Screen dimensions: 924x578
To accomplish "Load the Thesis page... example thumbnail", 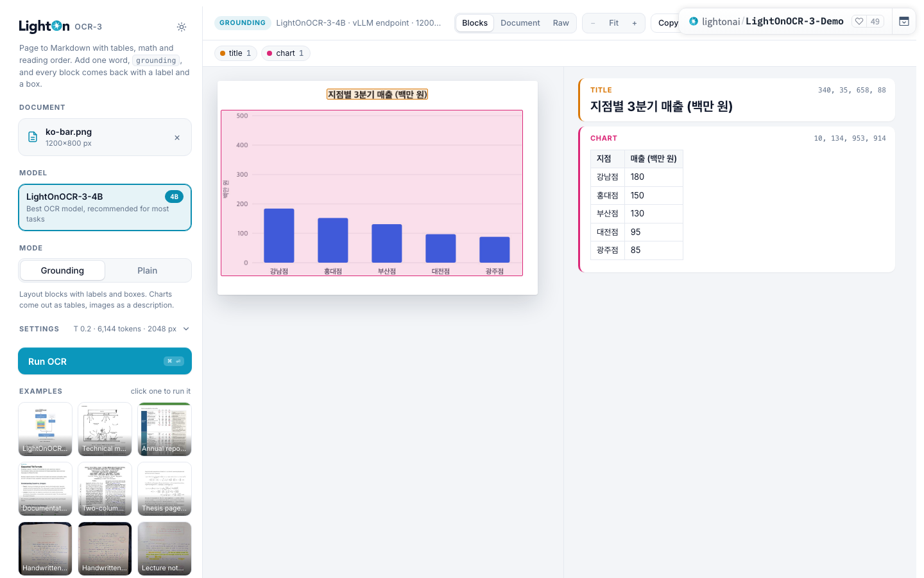I will tap(164, 489).
